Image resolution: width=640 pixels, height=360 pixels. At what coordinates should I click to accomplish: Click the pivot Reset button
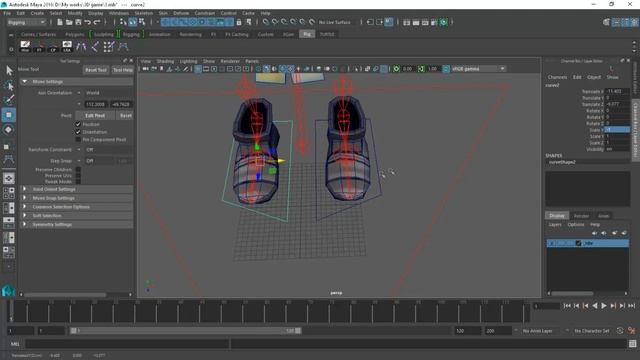[125, 116]
